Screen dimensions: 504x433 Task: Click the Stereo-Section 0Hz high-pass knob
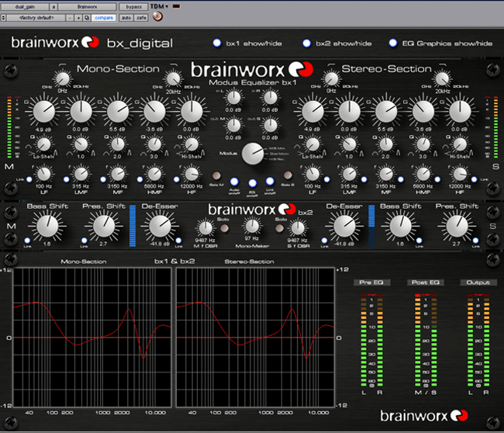(331, 78)
